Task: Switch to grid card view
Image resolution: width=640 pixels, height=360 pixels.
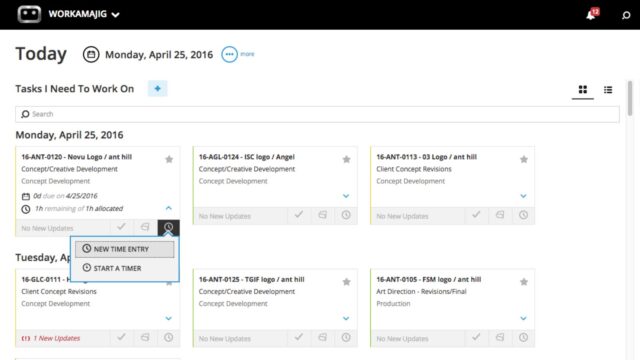Action: (x=582, y=89)
